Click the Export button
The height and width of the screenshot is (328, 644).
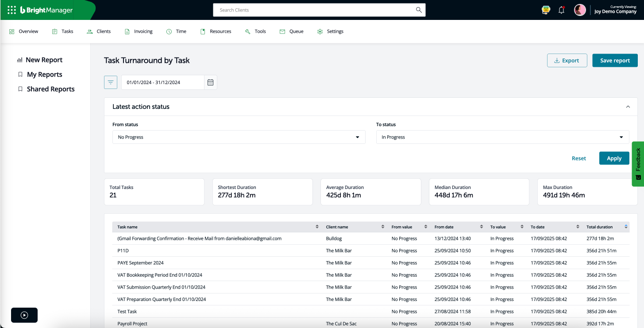click(567, 60)
